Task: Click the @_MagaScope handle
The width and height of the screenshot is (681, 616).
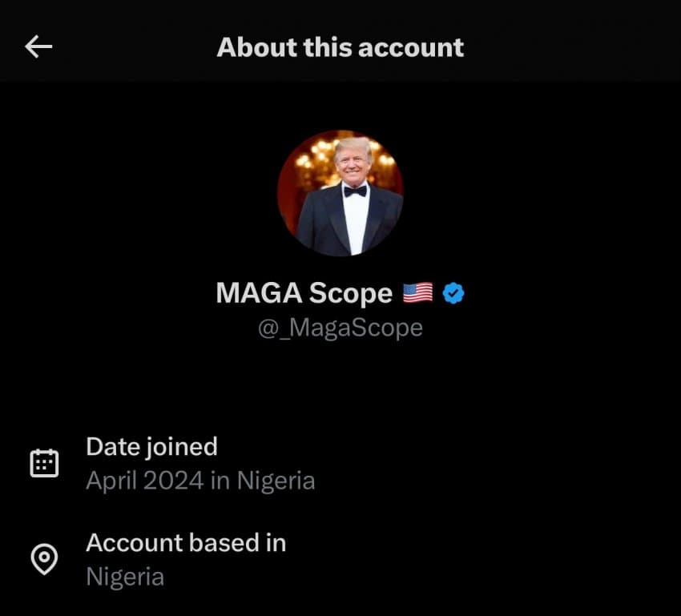Action: pos(340,328)
